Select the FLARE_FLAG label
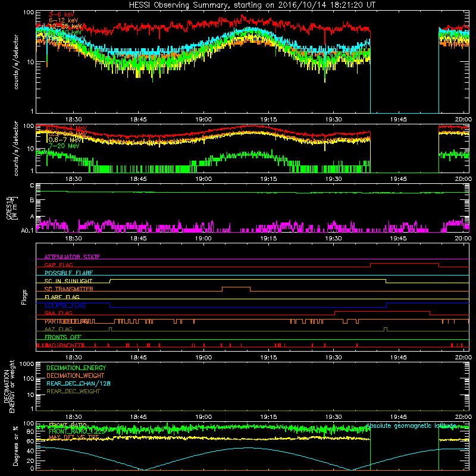Screen dimensions: 476x476 click(x=62, y=297)
